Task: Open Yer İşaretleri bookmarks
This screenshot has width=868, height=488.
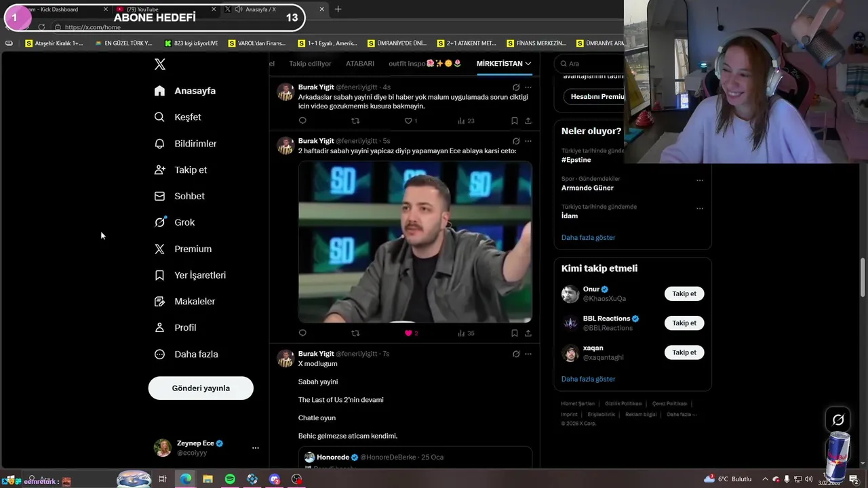Action: click(x=190, y=275)
